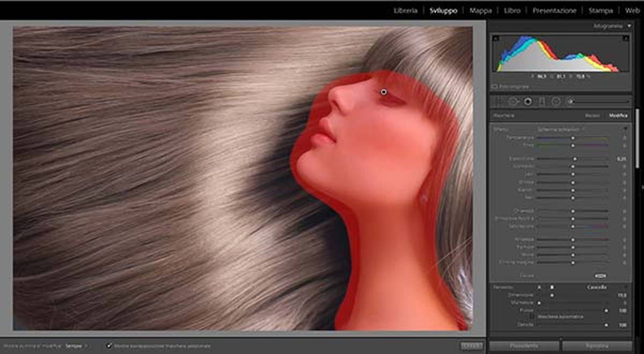Activate the red eye correction tool

528,101
